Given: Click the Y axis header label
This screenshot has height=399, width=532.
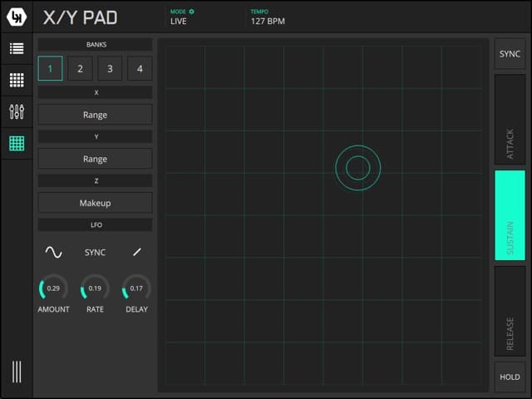Looking at the screenshot, I should coord(95,136).
